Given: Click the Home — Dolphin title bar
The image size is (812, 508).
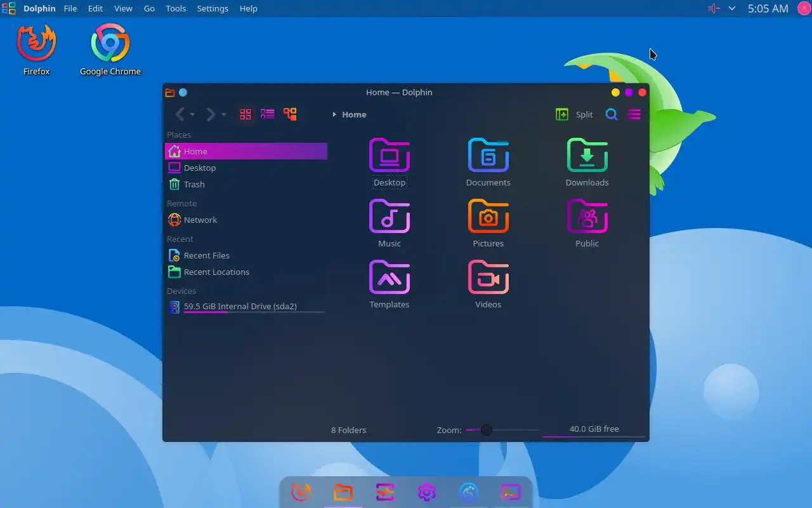Looking at the screenshot, I should [x=399, y=93].
